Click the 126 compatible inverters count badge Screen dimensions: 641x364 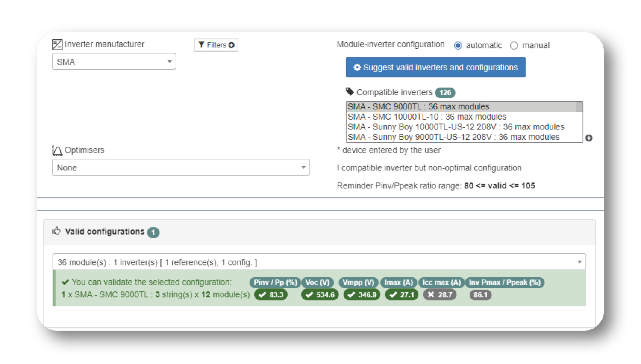[445, 93]
